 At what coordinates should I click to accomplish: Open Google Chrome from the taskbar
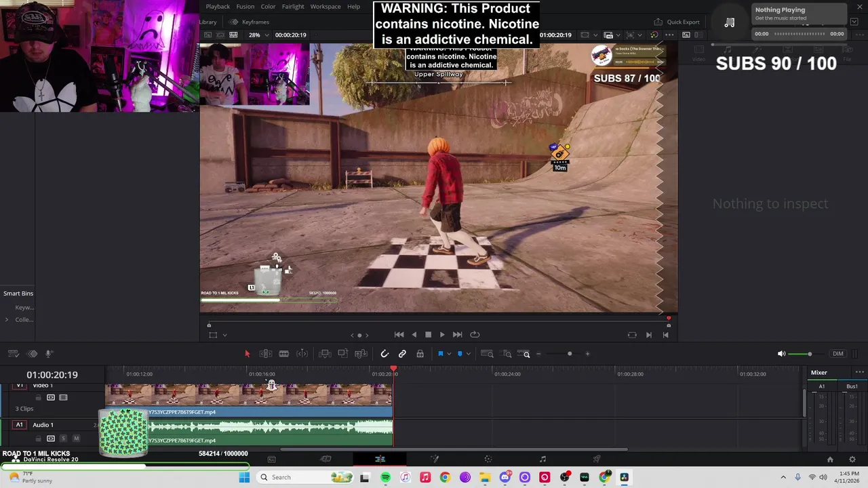pyautogui.click(x=445, y=477)
